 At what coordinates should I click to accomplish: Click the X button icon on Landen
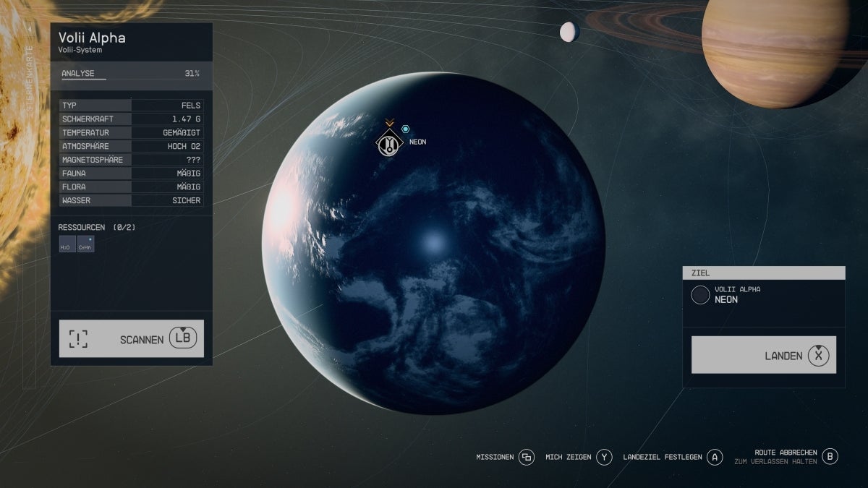[x=818, y=355]
